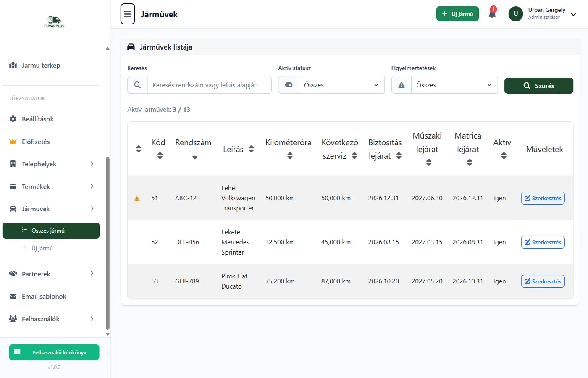
Task: Toggle sorting on the Kilométeróra column
Action: tap(290, 156)
